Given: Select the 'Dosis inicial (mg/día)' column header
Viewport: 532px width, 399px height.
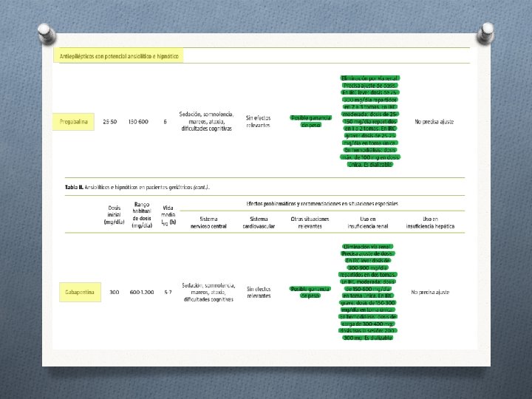Looking at the screenshot, I should click(114, 215).
